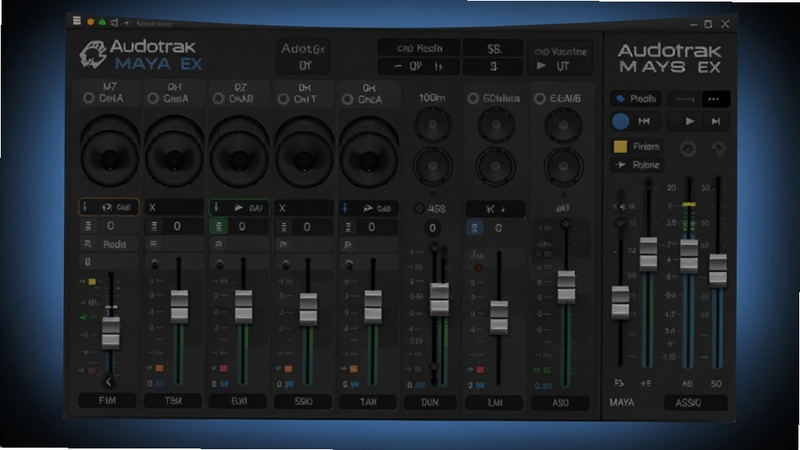Click the blue list icon on SCtulisn channel
The height and width of the screenshot is (450, 800).
474,228
